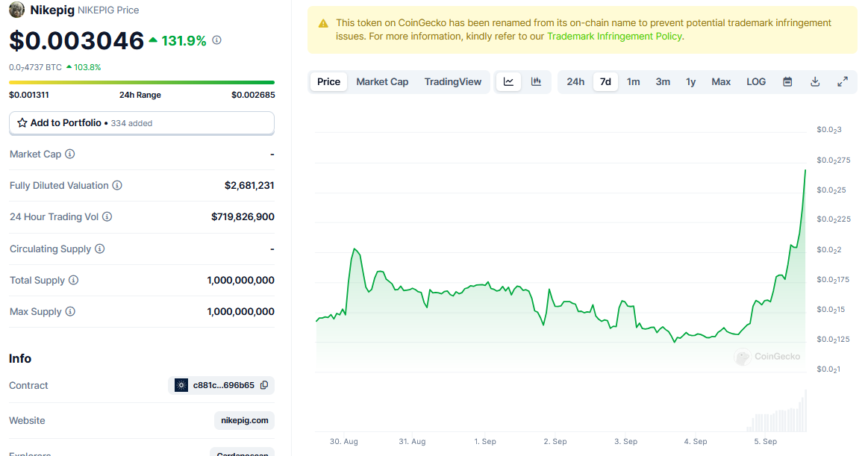868x456 pixels.
Task: Show Fully Diluted Valuation info icon
Action: (x=117, y=185)
